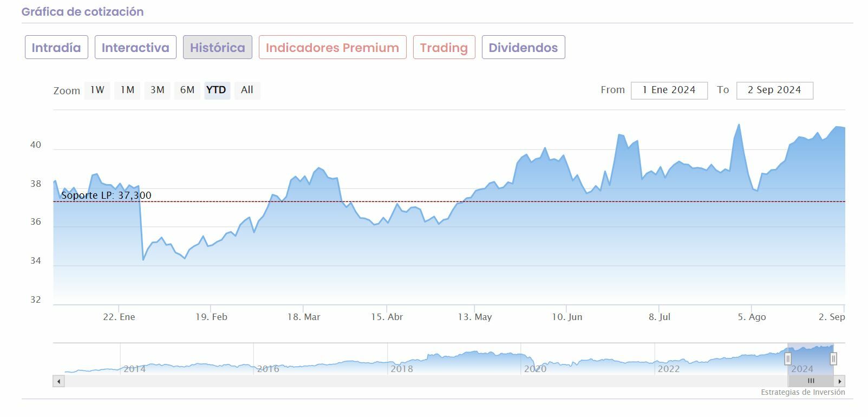Set zoom range to 1W
Viewport: 868px width, 417px height.
tap(97, 90)
